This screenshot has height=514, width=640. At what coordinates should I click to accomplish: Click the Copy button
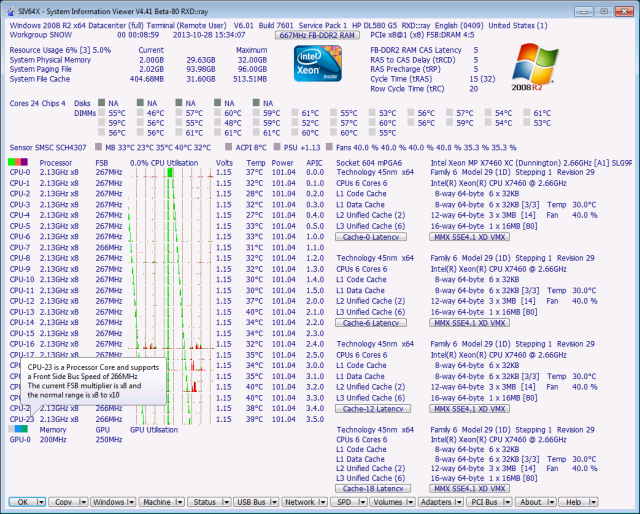coord(64,502)
